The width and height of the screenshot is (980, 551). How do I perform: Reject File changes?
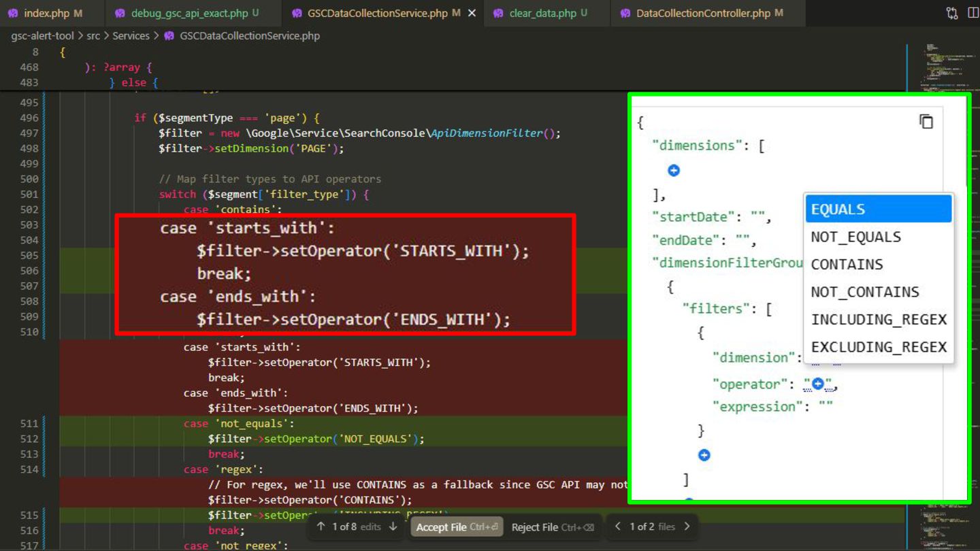(x=553, y=527)
